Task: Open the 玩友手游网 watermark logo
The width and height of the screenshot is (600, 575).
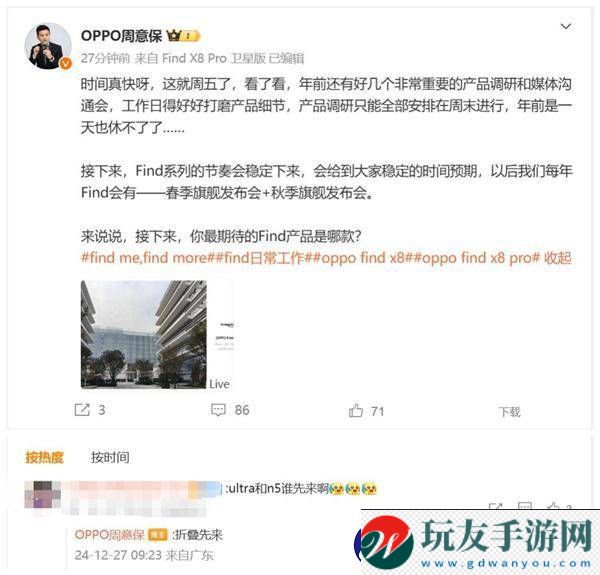Action: [x=474, y=541]
